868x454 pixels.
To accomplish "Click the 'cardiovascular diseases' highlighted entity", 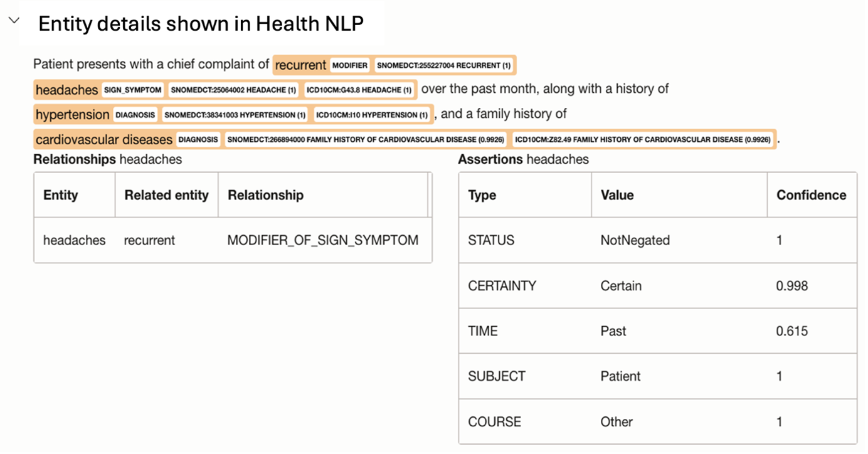I will [103, 139].
